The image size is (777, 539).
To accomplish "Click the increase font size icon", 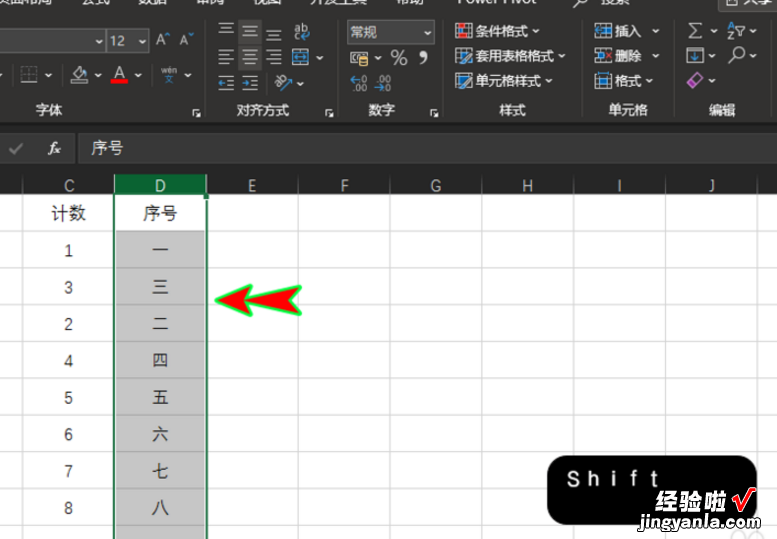I will tap(163, 39).
